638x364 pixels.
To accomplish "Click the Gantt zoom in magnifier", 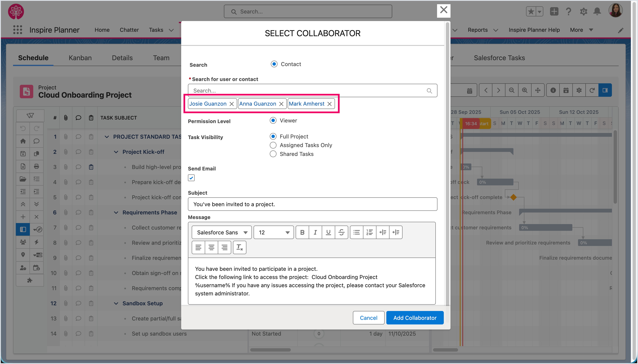I will [x=525, y=90].
